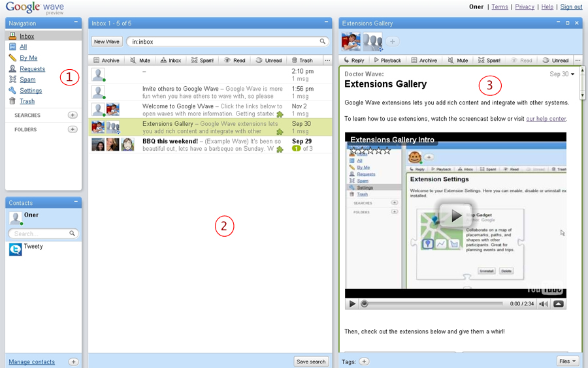Image resolution: width=588 pixels, height=368 pixels.
Task: Open the Terms link
Action: coord(500,7)
